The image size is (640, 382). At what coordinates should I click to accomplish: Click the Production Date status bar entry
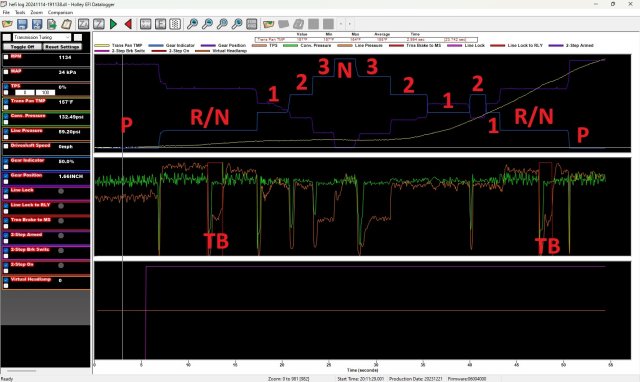[x=416, y=379]
